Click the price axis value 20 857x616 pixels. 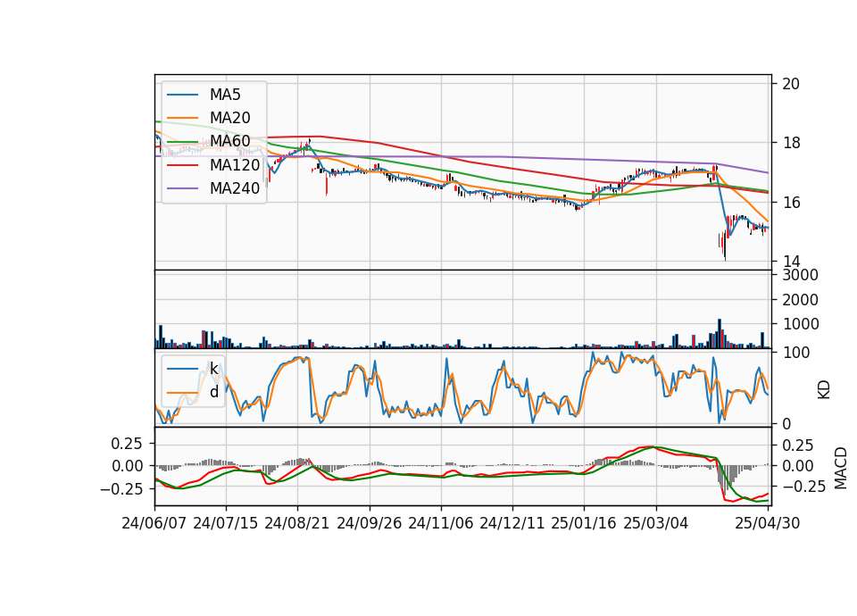point(791,84)
